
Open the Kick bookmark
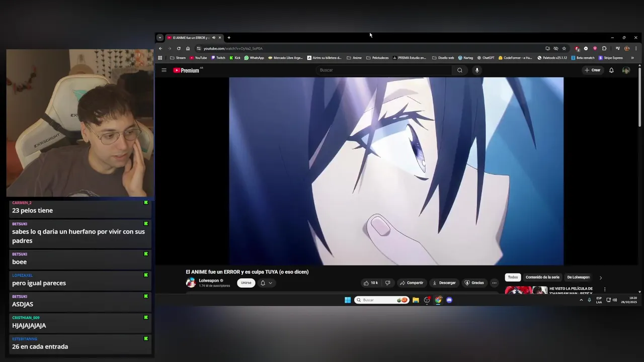[235, 58]
